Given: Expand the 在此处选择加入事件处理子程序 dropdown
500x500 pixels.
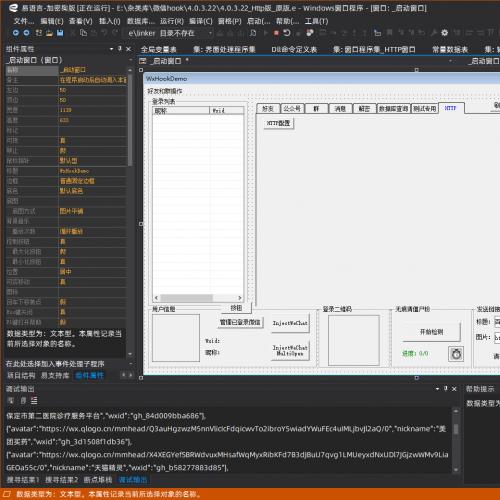Looking at the screenshot, I should tap(131, 364).
